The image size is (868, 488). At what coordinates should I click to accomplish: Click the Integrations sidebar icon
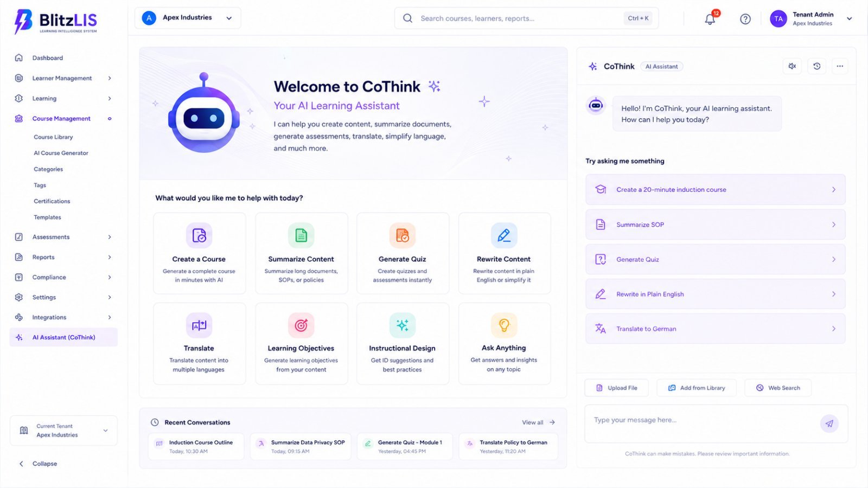coord(19,317)
